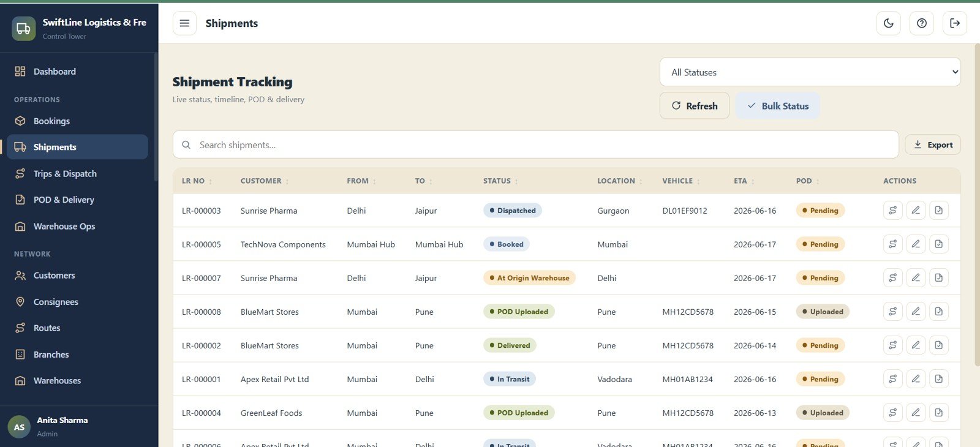
Task: Open Consignees page
Action: tap(77, 302)
